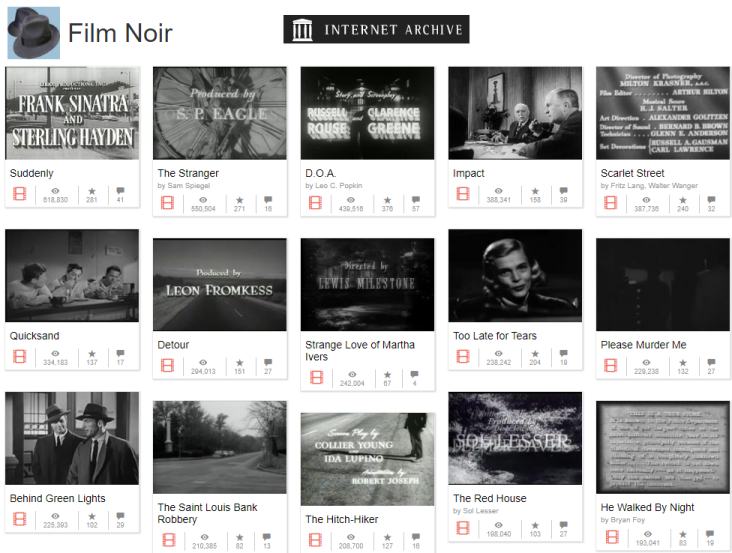Screen dimensions: 732x553
Task: Click the Leon Fromkess Detour thumbnail
Action: 220,285
